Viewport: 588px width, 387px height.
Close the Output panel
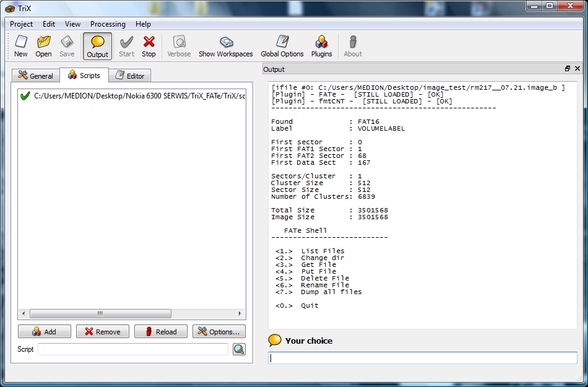577,69
